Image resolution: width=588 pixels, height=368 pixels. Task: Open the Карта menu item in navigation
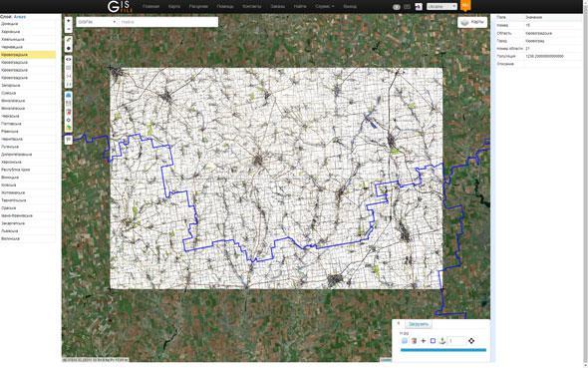[x=174, y=6]
